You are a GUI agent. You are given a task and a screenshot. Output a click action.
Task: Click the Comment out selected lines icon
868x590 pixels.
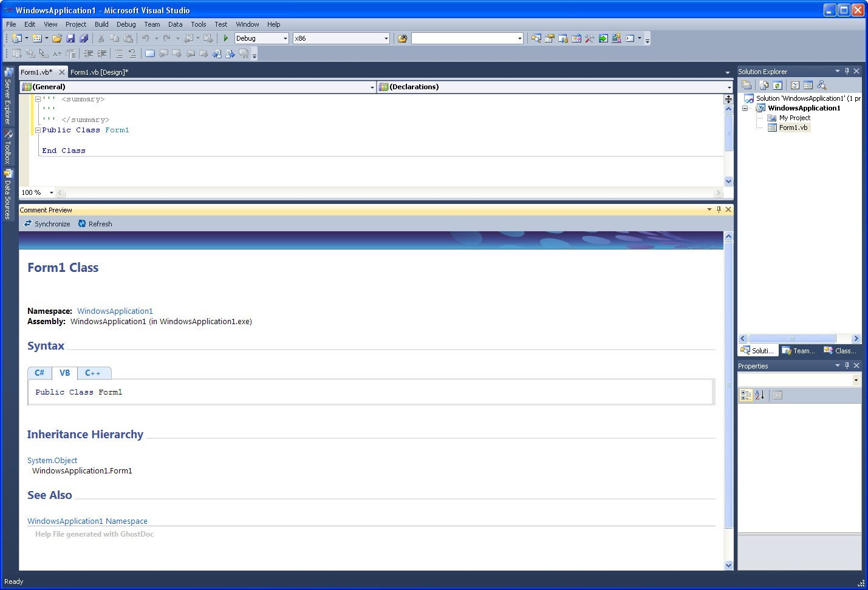pyautogui.click(x=118, y=53)
